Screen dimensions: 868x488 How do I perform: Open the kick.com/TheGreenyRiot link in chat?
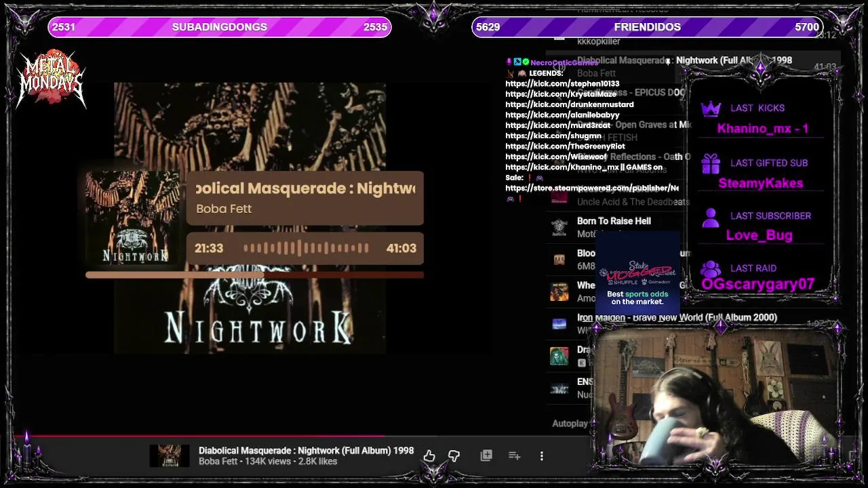point(565,146)
